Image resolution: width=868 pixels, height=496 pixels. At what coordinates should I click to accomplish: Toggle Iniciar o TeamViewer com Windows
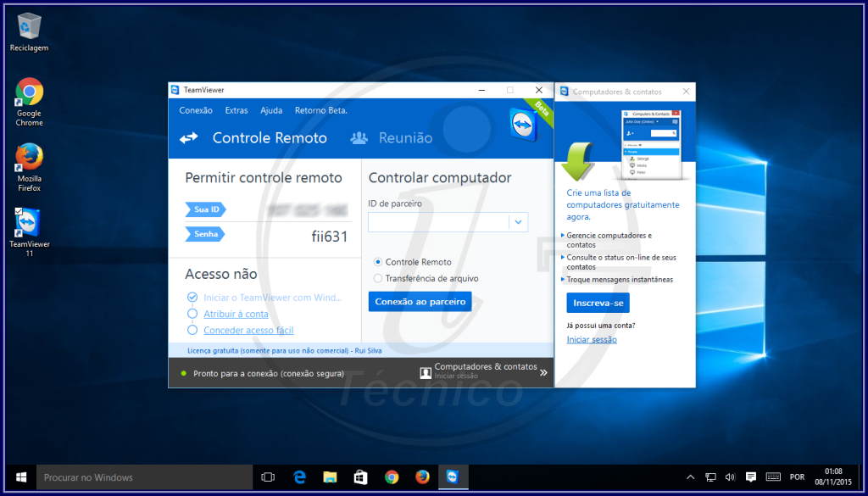coord(194,297)
